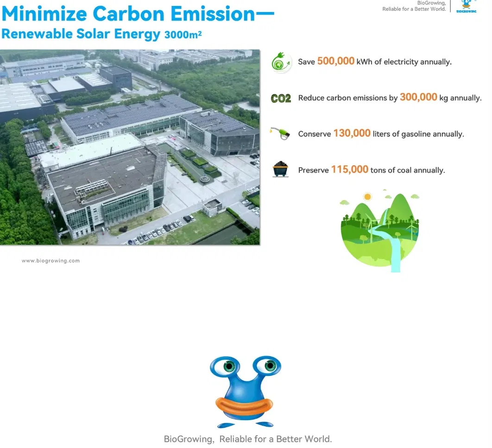Open the www.biogrowing.com link

coord(50,261)
